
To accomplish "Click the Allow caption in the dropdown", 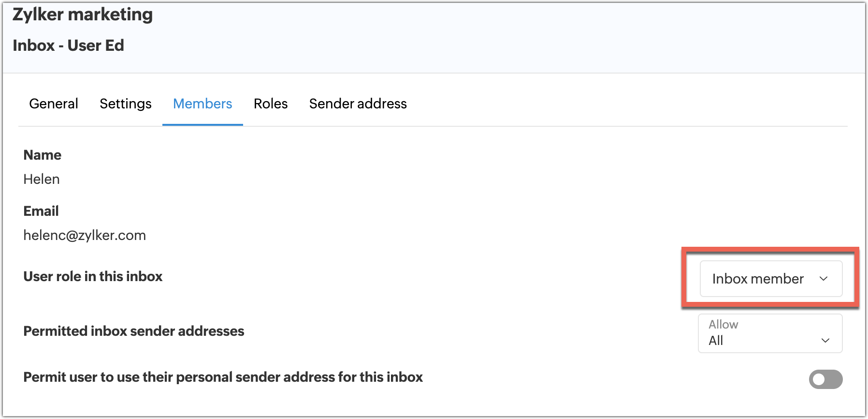I will pos(723,324).
